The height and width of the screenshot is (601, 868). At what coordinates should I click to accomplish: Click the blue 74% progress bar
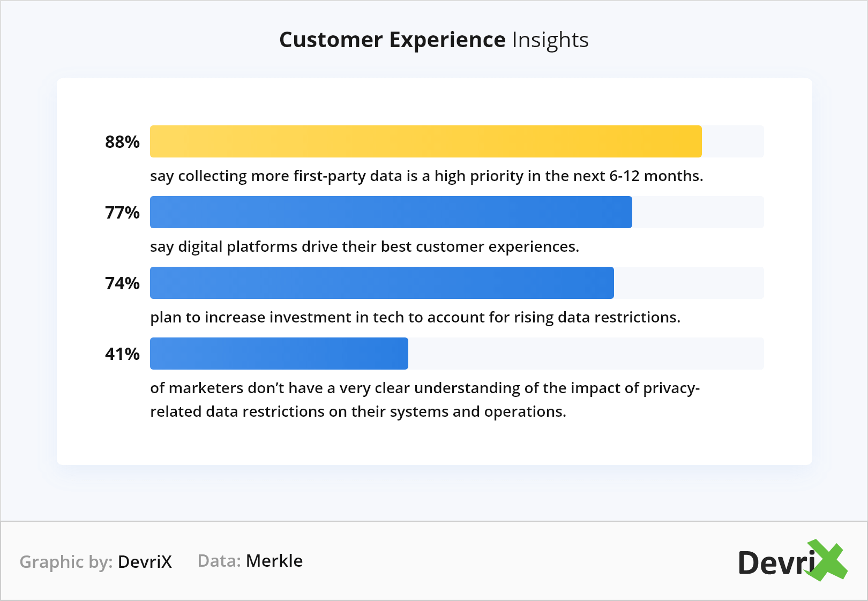(x=381, y=283)
